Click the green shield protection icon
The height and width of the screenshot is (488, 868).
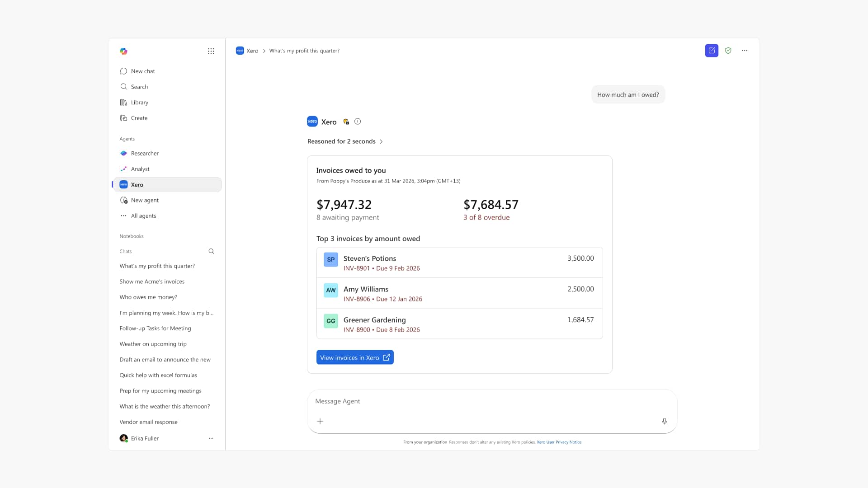(728, 51)
